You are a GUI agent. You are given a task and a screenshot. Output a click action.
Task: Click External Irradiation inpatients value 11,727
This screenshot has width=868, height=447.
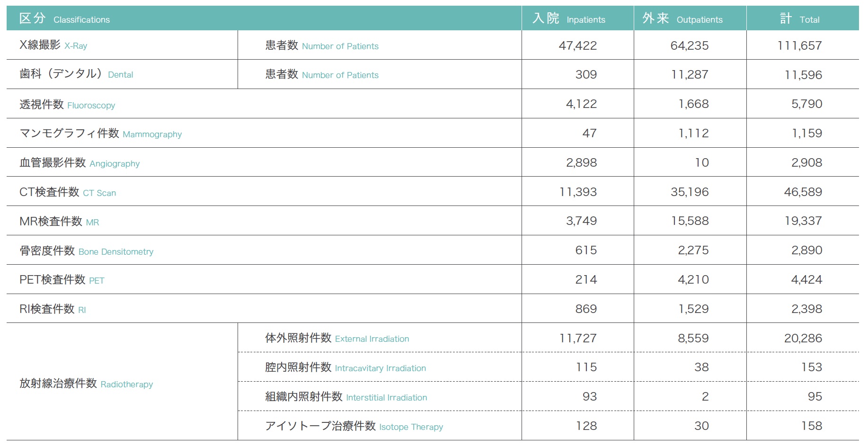point(578,339)
